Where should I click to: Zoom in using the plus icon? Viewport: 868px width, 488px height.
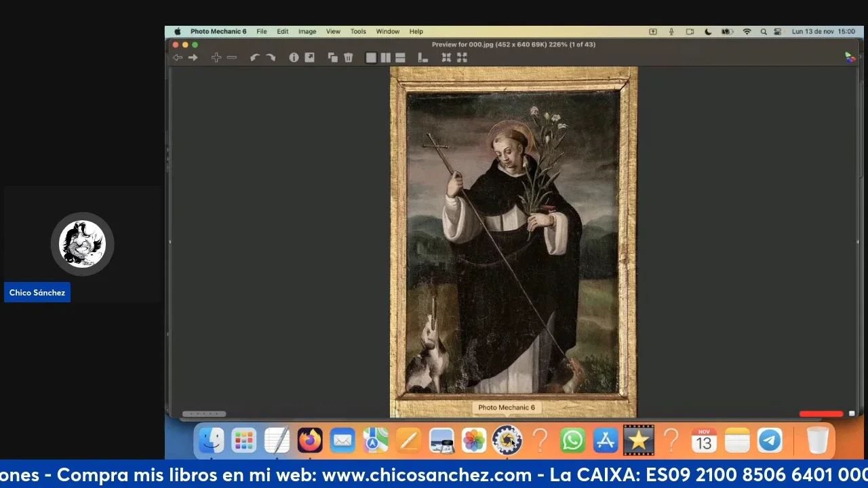216,58
